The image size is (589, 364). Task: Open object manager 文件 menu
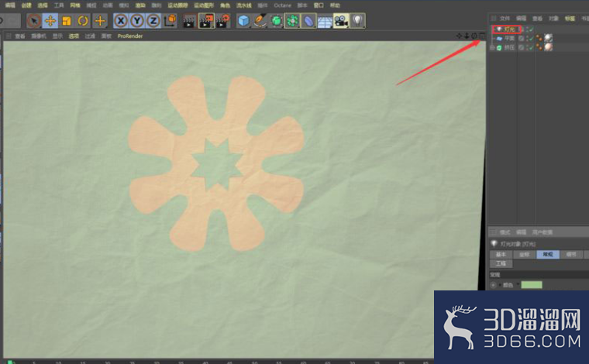(505, 18)
